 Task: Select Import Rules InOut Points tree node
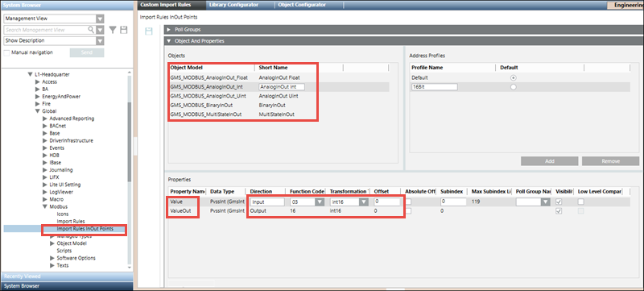click(x=85, y=228)
